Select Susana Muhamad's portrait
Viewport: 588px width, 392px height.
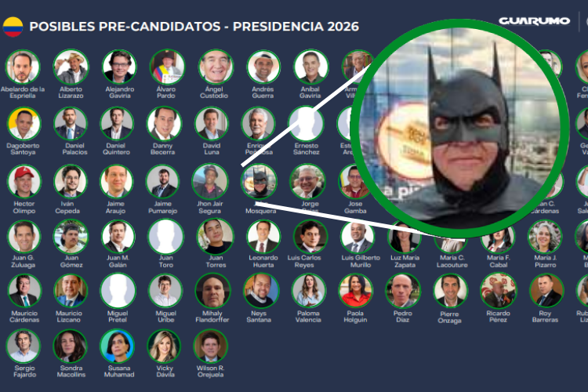(x=118, y=346)
